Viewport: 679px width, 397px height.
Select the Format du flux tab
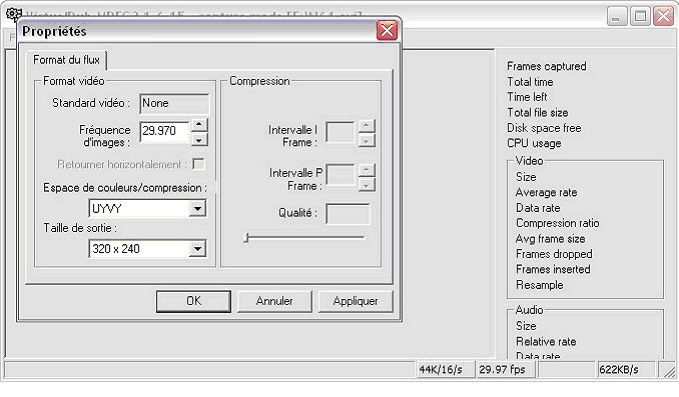(66, 60)
